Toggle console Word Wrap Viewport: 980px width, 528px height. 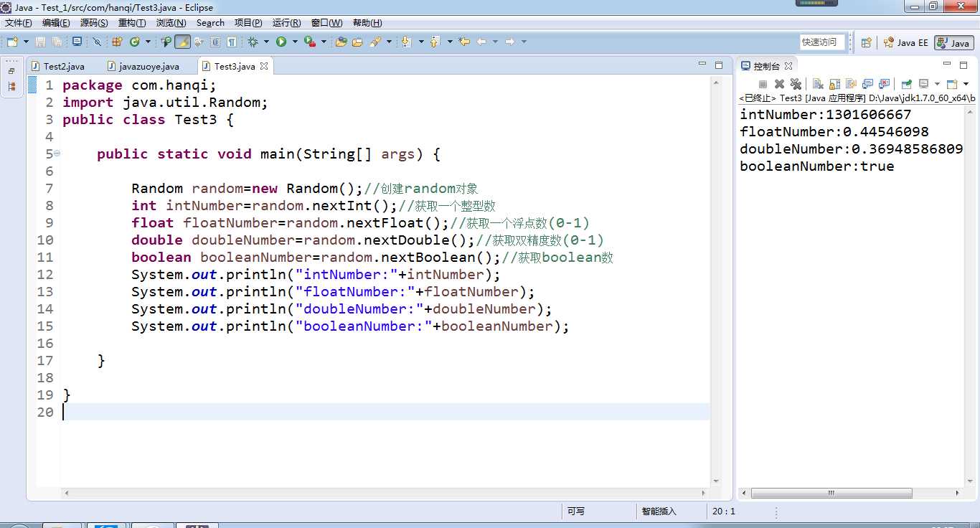(851, 84)
